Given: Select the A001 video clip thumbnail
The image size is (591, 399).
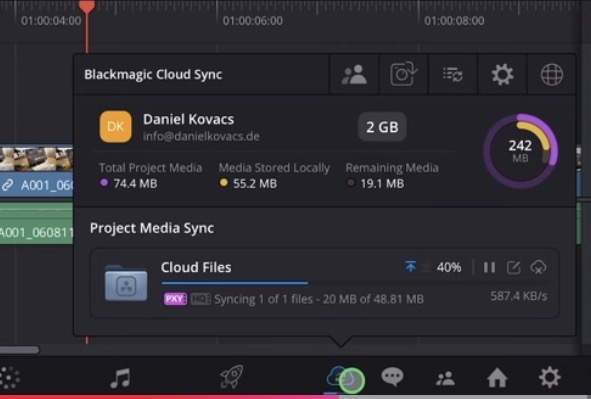Looking at the screenshot, I should [x=37, y=159].
